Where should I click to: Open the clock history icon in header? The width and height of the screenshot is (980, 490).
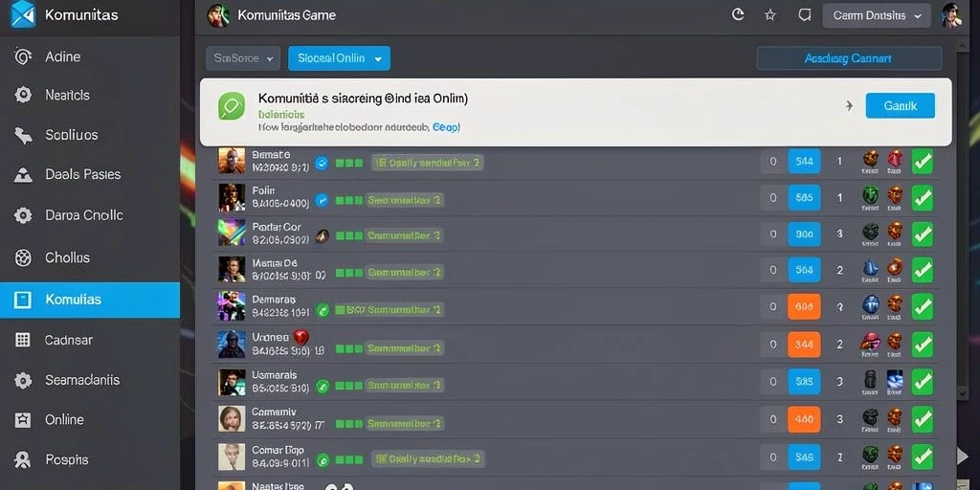(738, 15)
